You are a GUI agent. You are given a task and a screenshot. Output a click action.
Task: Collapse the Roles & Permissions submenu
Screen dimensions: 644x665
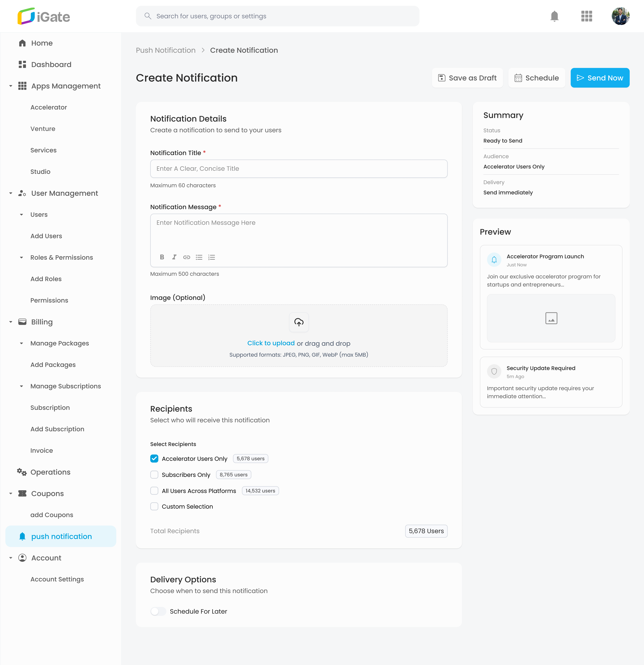(x=22, y=257)
